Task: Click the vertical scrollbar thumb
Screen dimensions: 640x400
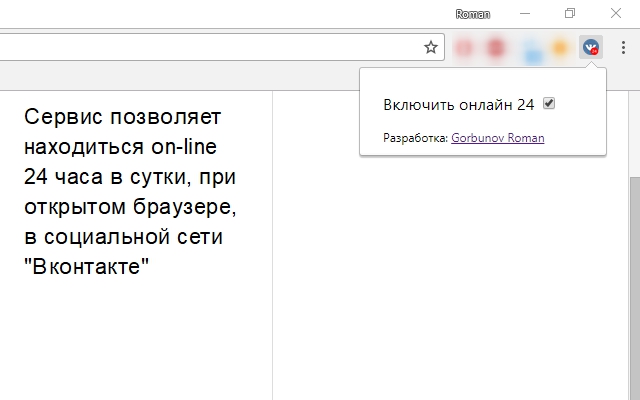Action: click(x=635, y=288)
